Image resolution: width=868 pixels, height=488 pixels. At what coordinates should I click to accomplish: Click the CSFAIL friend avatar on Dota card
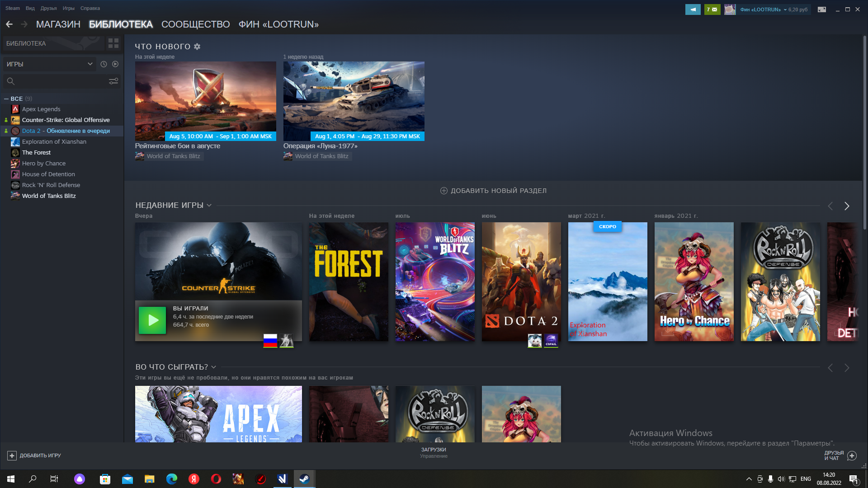click(551, 341)
